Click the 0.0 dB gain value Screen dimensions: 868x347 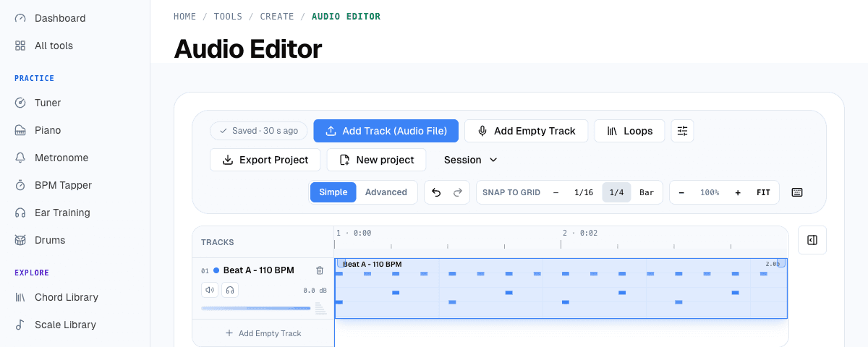[x=315, y=291]
